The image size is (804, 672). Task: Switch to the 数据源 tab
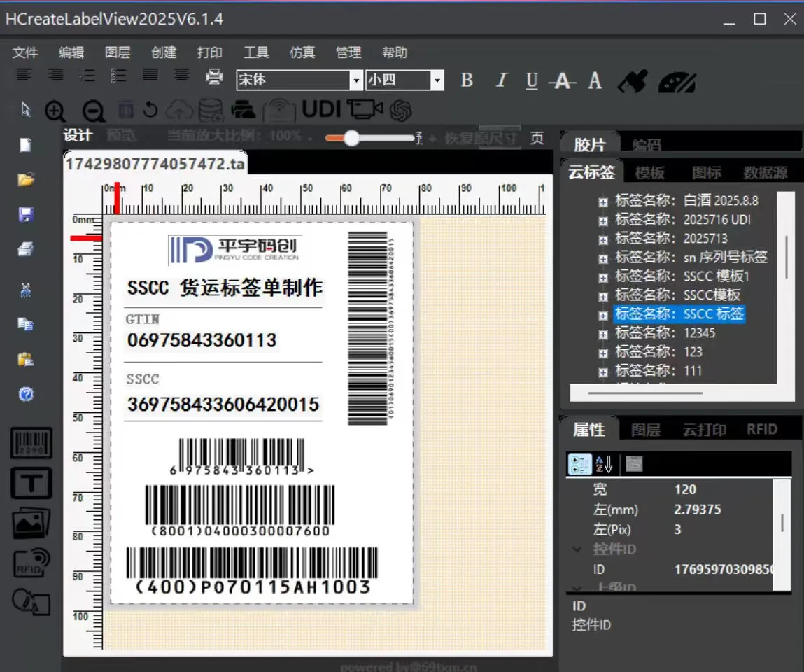tap(765, 172)
